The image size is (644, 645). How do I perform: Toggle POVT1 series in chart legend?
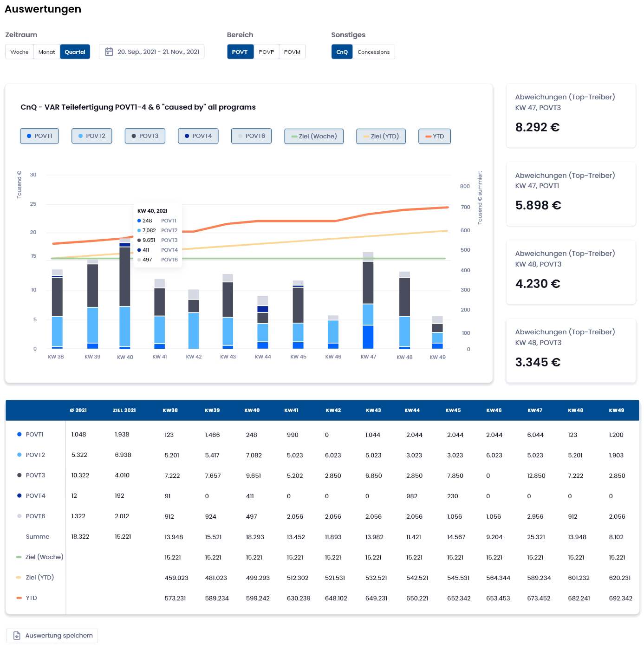[x=39, y=136]
